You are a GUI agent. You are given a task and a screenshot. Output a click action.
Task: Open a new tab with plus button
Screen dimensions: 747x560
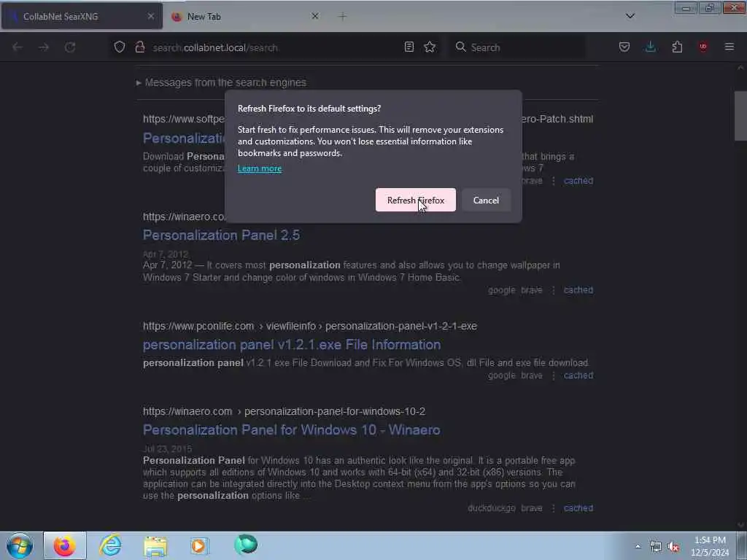343,16
